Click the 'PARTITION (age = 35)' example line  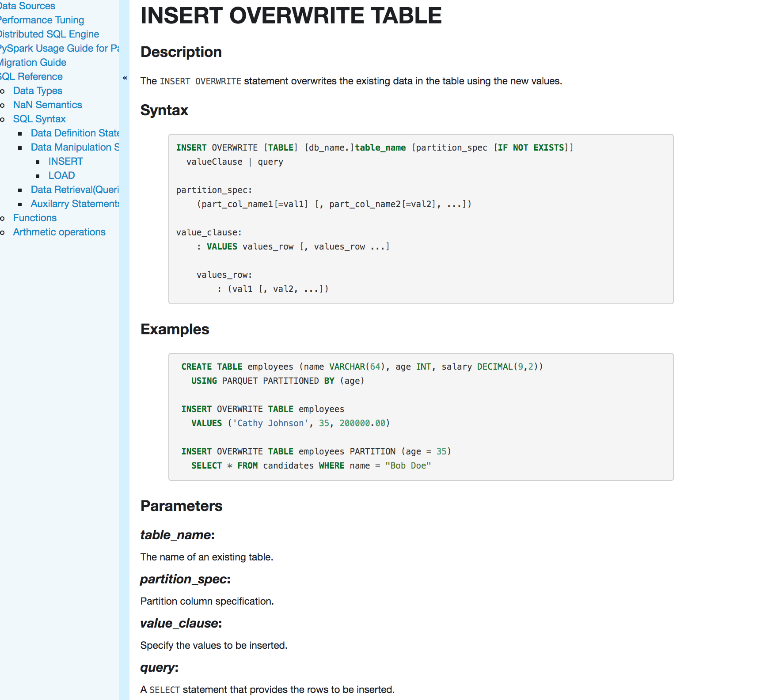[316, 451]
